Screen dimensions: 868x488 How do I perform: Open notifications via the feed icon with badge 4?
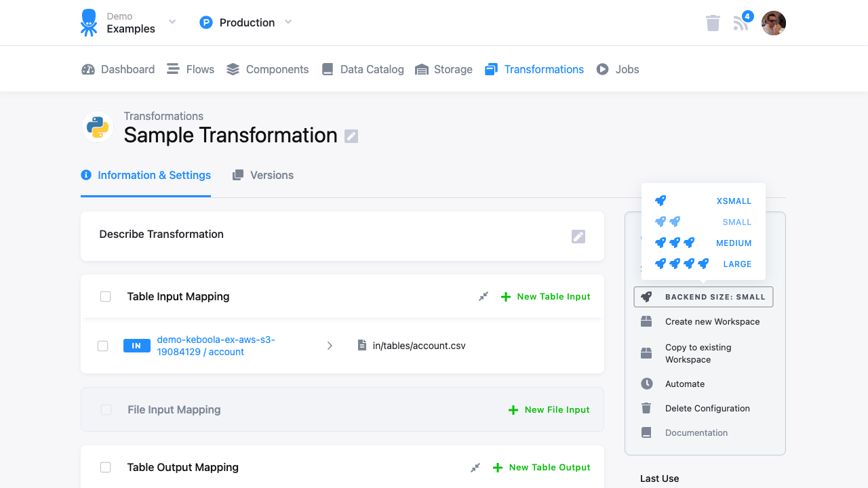(741, 22)
